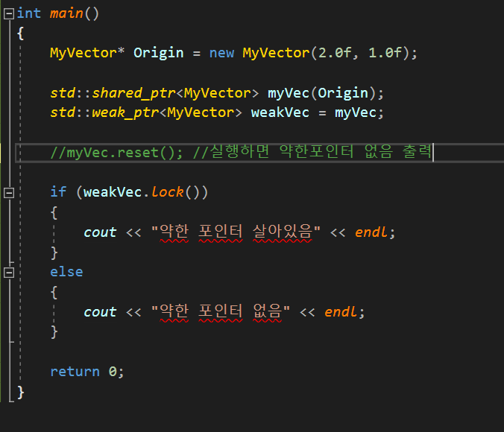
Task: Click 'endl' after the 살아있음 string
Action: tap(371, 232)
